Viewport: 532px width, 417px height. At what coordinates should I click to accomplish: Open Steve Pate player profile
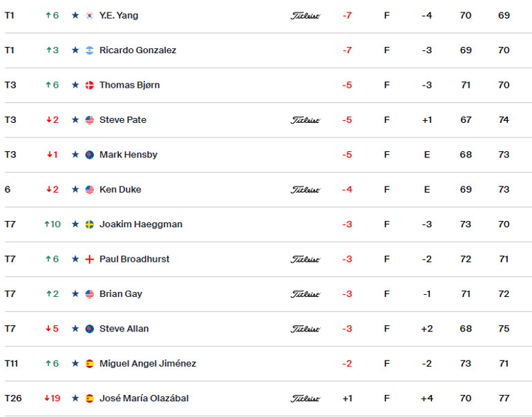(x=123, y=119)
